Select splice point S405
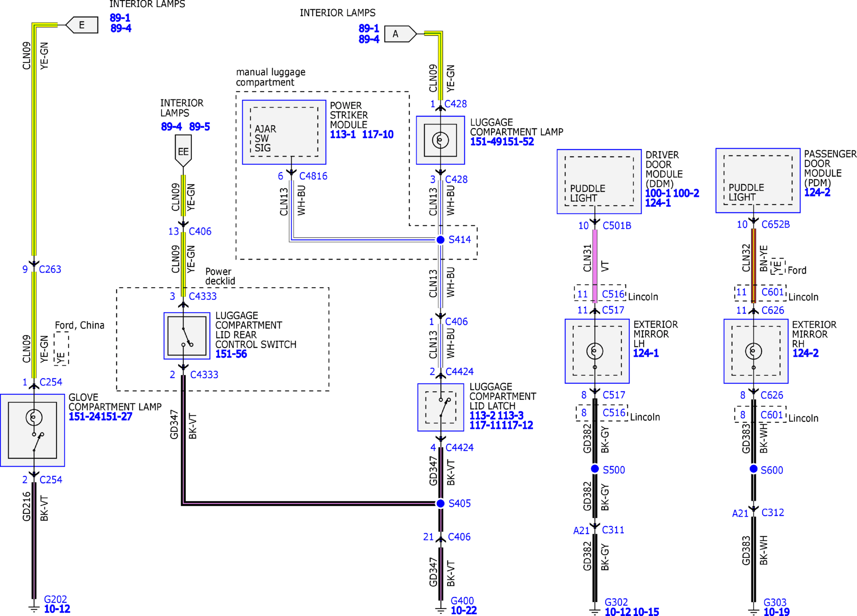 coord(441,503)
